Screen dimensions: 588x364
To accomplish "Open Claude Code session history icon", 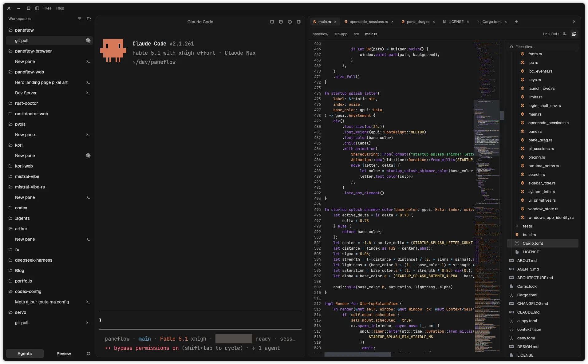I will pyautogui.click(x=290, y=22).
